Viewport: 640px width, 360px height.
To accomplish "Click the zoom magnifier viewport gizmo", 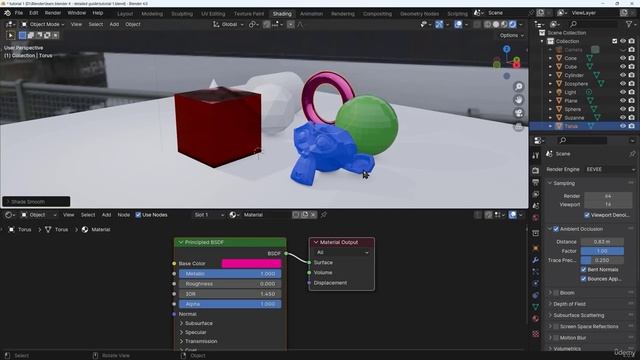I will 518,87.
